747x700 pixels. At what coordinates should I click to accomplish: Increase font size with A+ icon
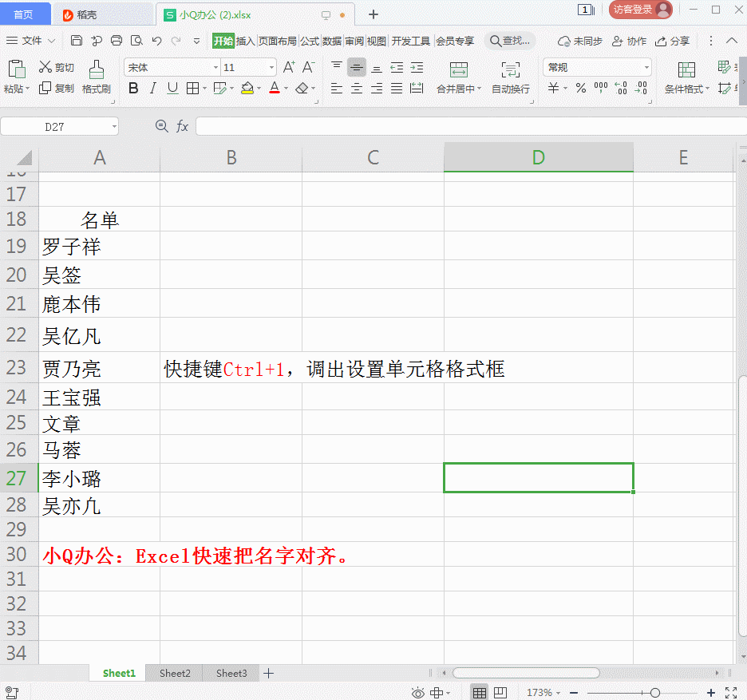pyautogui.click(x=289, y=67)
